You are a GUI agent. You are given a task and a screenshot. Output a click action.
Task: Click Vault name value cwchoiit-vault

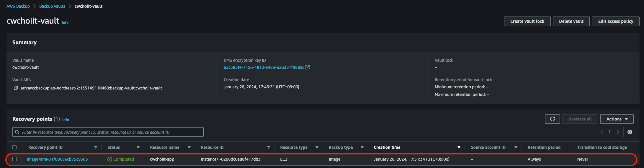(26, 67)
